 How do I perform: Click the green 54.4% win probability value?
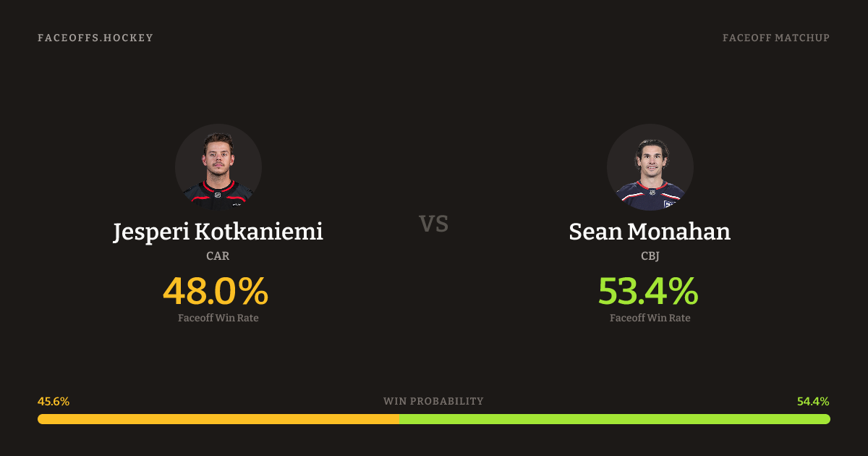click(813, 401)
